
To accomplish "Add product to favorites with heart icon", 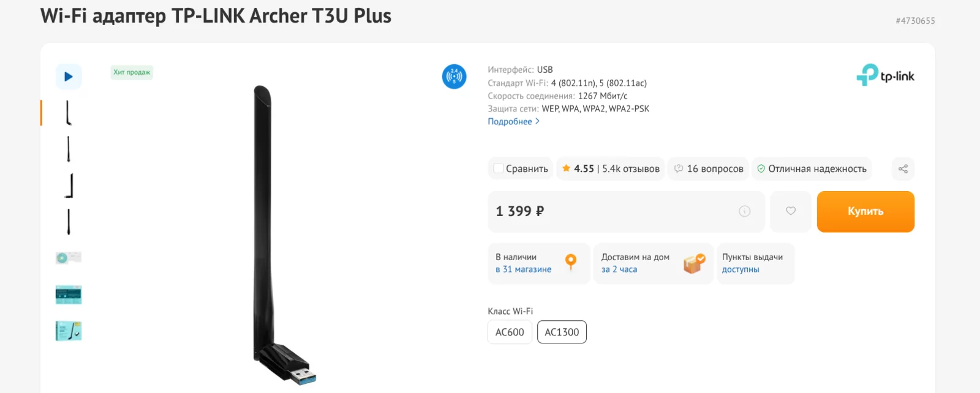I will (x=791, y=211).
